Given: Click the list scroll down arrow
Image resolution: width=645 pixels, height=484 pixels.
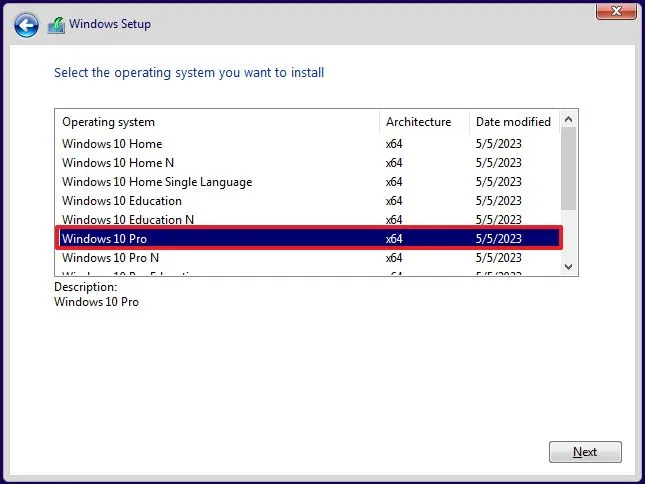Looking at the screenshot, I should pyautogui.click(x=568, y=266).
